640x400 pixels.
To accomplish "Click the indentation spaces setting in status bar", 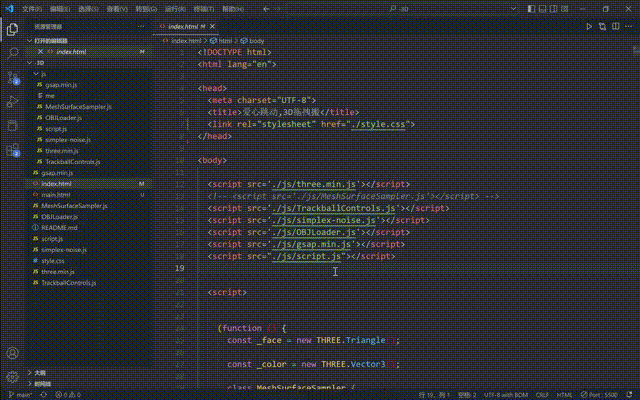I will pyautogui.click(x=467, y=395).
